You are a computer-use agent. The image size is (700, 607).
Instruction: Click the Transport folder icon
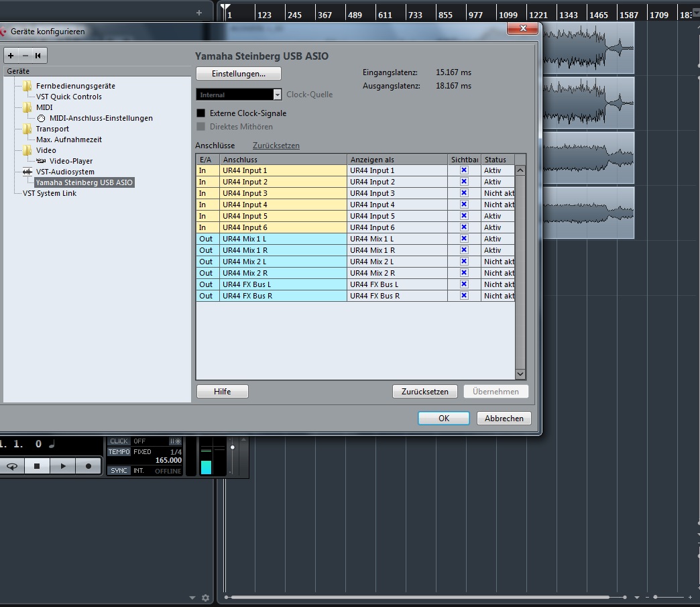tap(27, 129)
